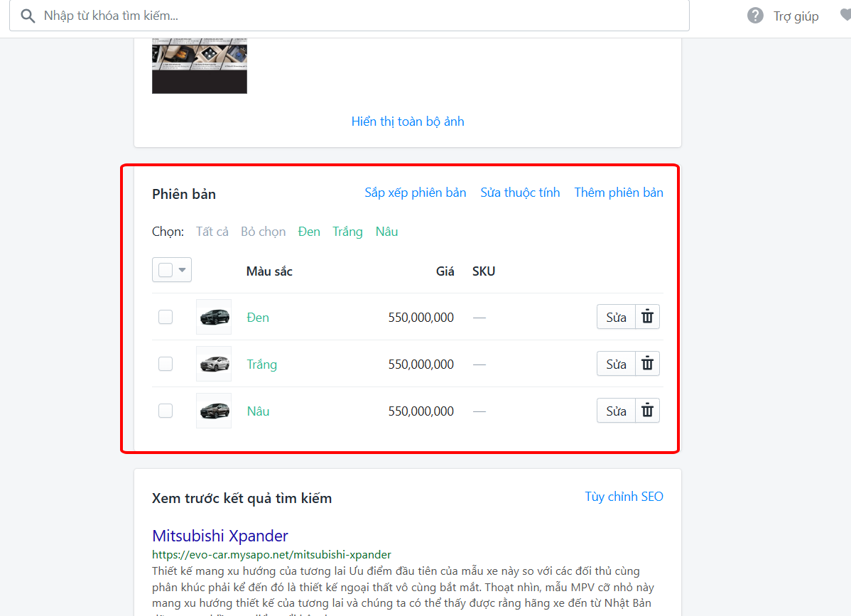Click the search magnifier icon
851x616 pixels.
28,16
